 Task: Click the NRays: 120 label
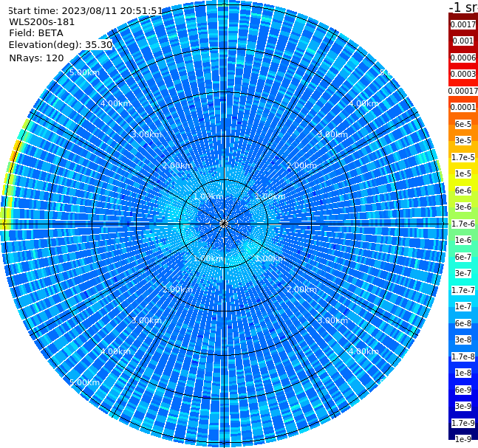[x=36, y=58]
